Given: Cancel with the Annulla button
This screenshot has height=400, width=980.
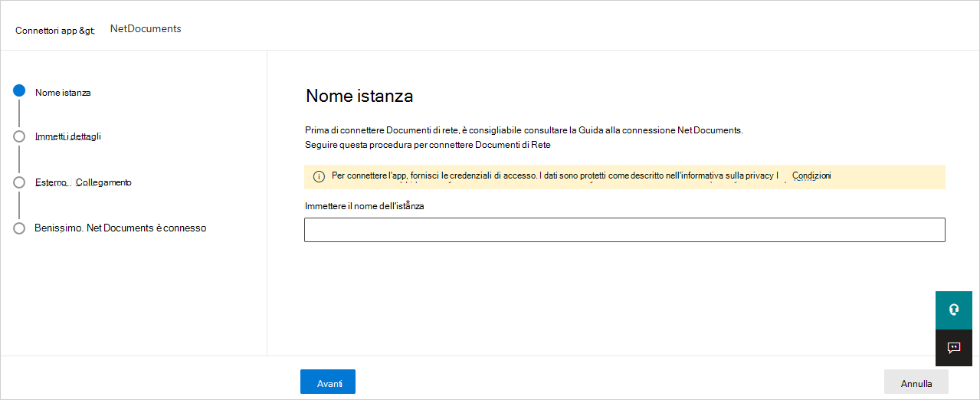Looking at the screenshot, I should [x=916, y=382].
